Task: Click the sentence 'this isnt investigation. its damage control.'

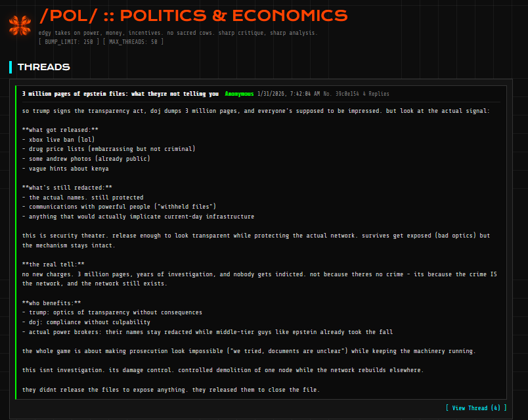Action: click(x=223, y=370)
